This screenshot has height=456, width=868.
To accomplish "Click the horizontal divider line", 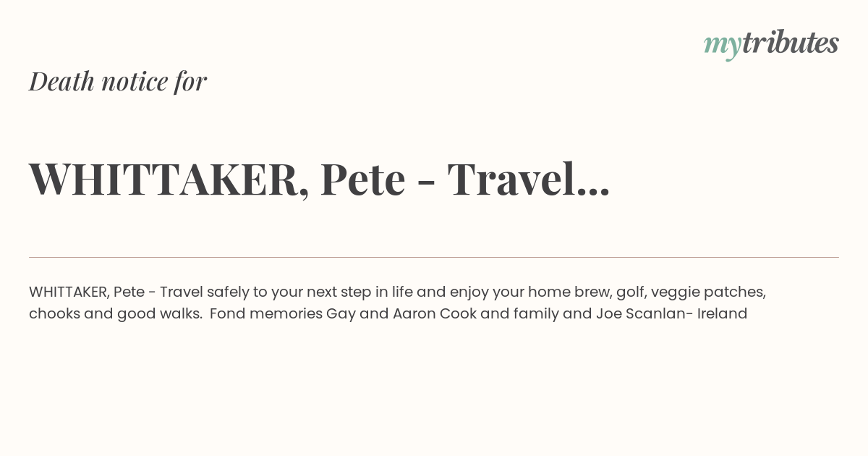I will 434,257.
